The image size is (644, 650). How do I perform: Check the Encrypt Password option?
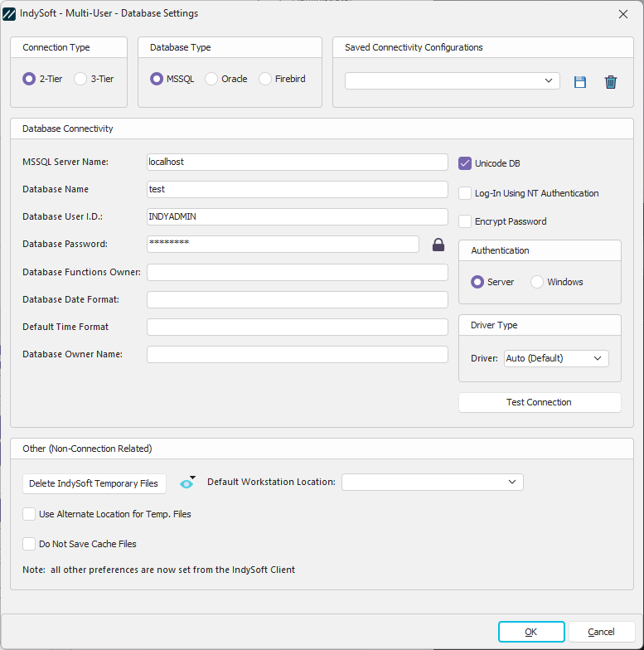465,221
